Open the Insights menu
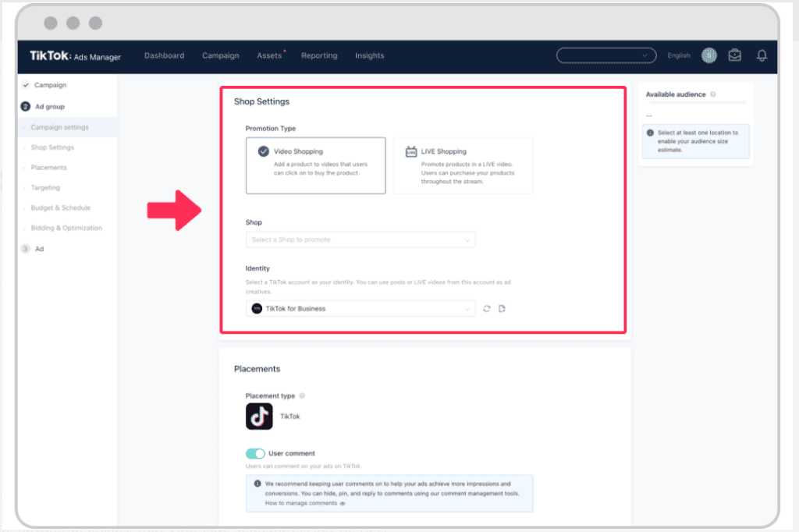 click(x=369, y=55)
